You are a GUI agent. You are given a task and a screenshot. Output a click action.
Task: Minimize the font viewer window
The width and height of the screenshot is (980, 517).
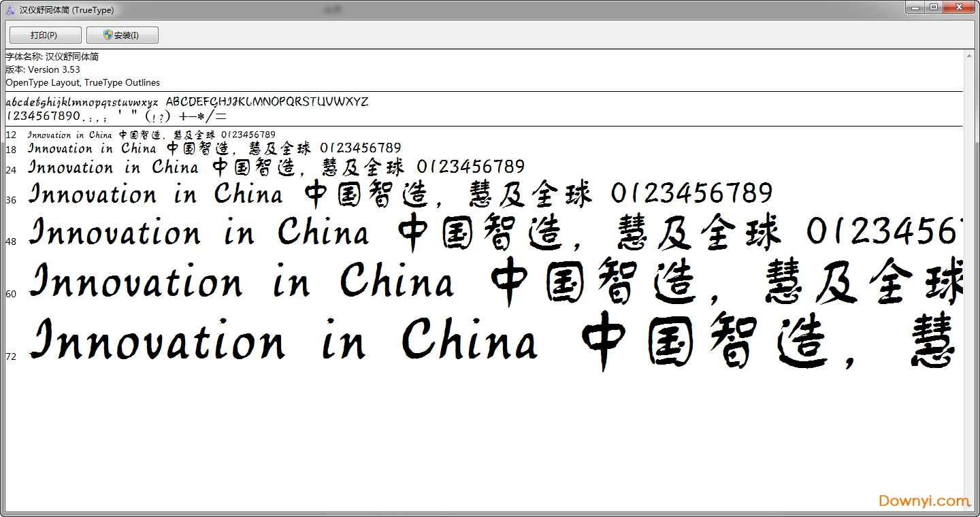pos(915,7)
